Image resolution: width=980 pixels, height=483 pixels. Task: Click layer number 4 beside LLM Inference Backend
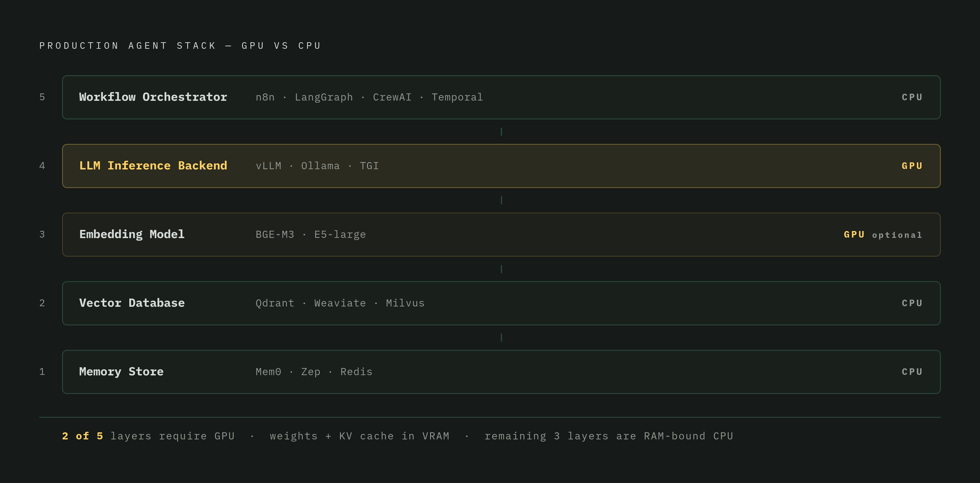(x=42, y=166)
